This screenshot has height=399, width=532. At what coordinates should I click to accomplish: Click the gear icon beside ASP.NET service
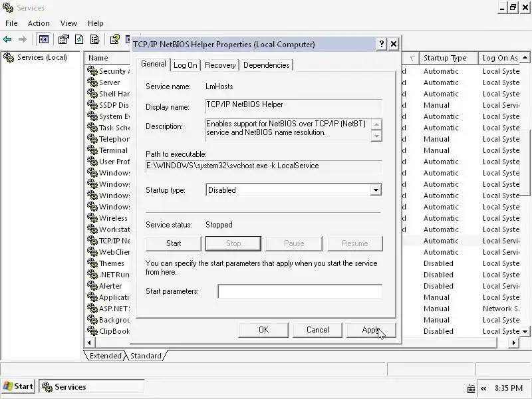tap(92, 309)
